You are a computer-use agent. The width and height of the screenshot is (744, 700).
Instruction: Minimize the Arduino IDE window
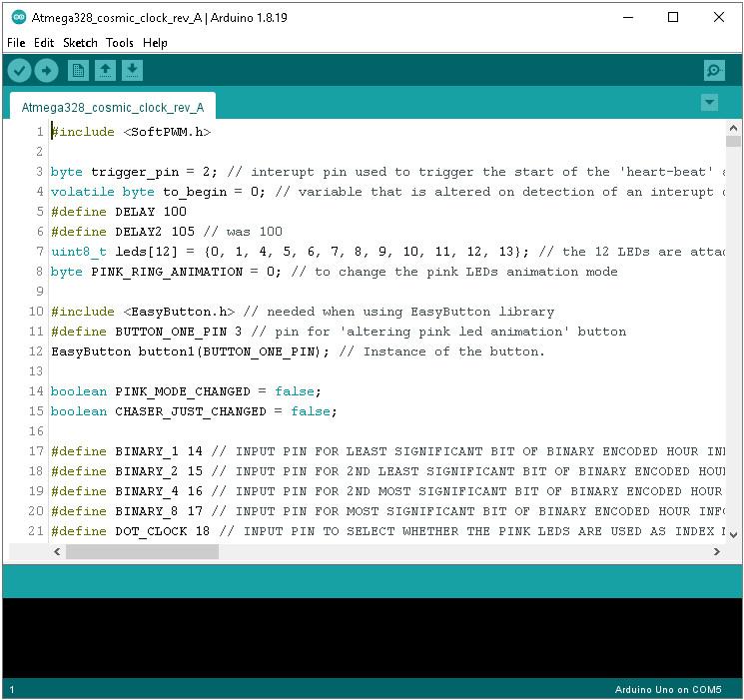[x=628, y=18]
